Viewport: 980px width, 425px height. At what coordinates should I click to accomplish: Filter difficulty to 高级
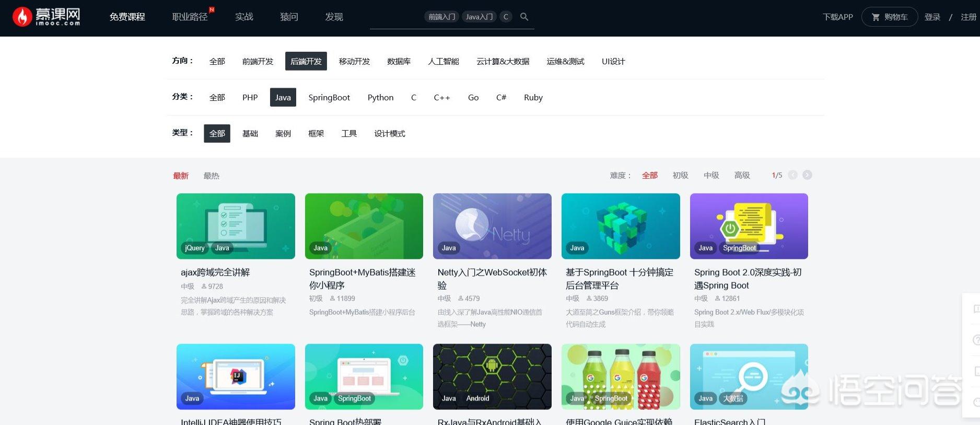coord(742,175)
